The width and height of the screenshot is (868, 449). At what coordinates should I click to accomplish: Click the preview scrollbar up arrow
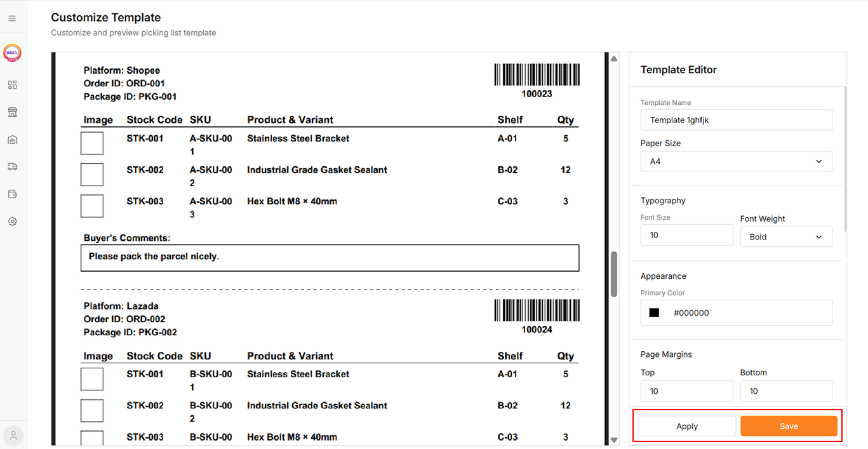[x=614, y=58]
